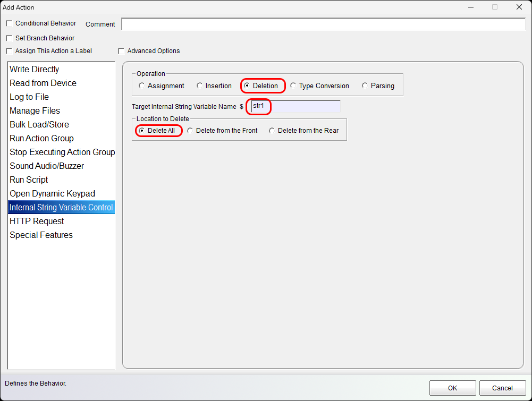Screen dimensions: 532x401
Task: Enable the Conditional Behavior checkbox
Action: point(9,23)
